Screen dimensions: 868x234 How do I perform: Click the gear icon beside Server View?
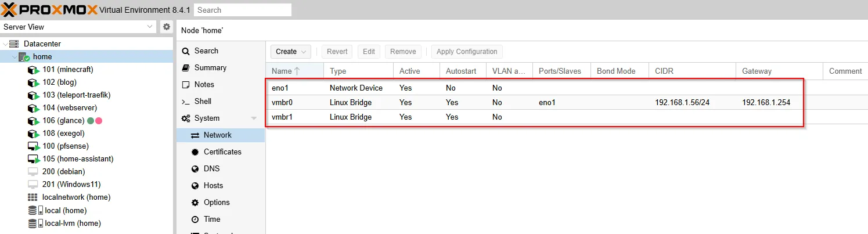[167, 27]
